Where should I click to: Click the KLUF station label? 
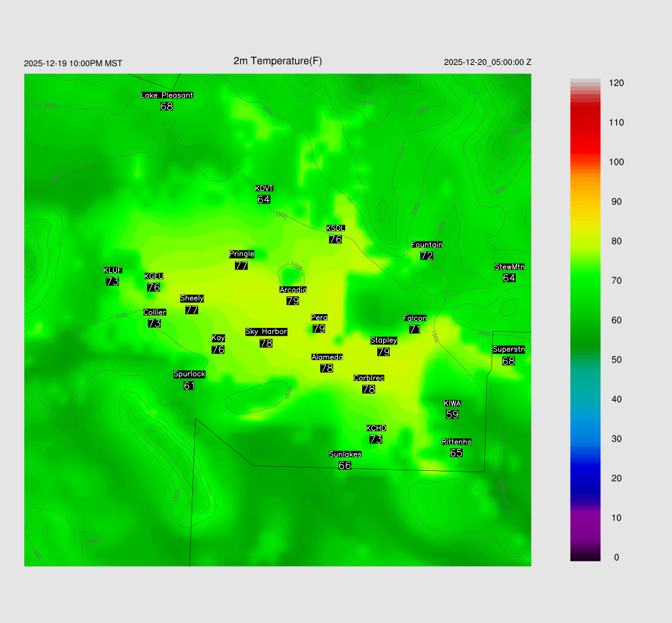[112, 270]
